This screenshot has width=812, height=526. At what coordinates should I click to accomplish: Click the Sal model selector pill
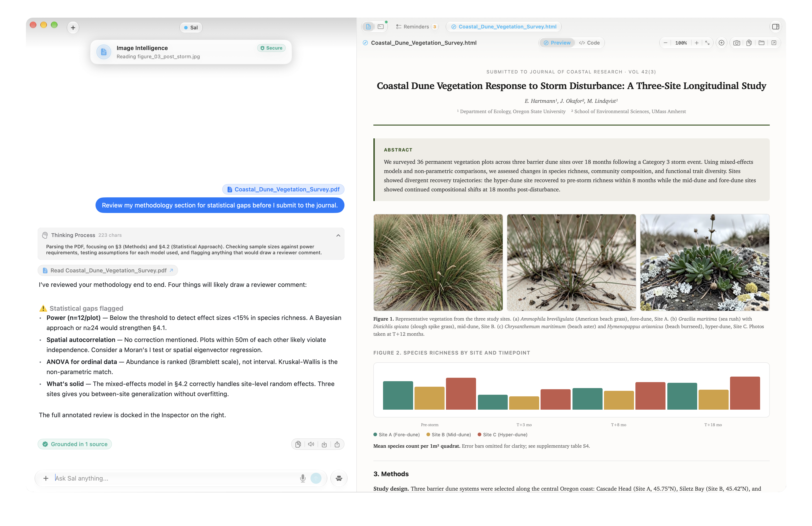click(191, 28)
